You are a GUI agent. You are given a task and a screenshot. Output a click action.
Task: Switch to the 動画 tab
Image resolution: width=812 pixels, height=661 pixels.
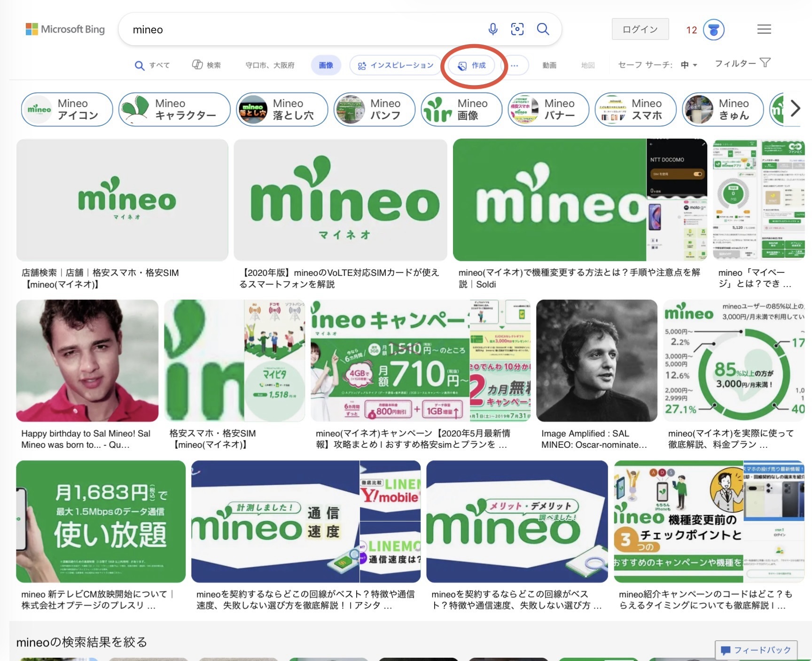coord(549,65)
